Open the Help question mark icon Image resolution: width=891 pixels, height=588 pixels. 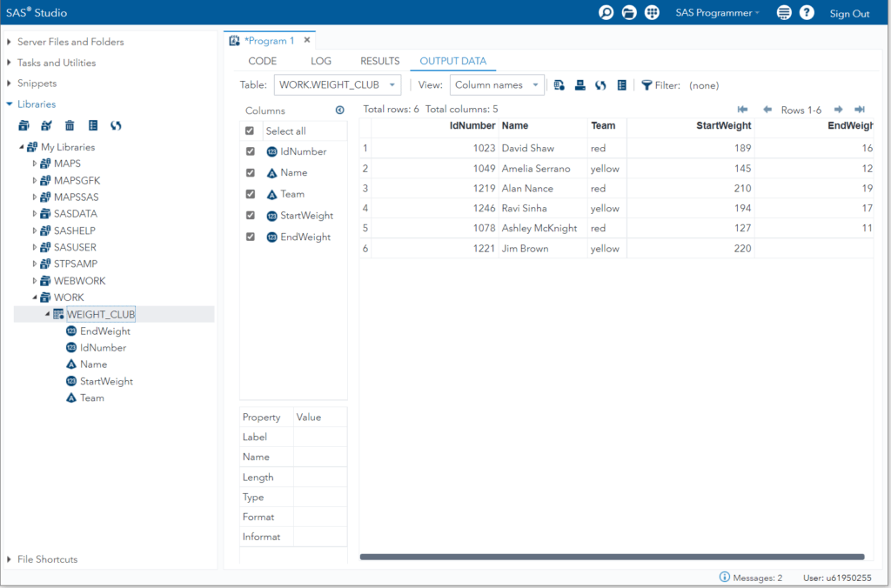[x=807, y=12]
